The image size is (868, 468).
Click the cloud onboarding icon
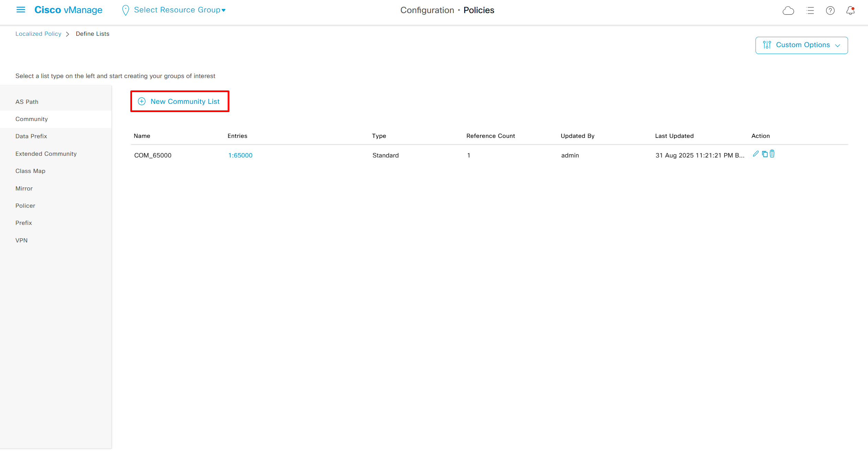coord(788,11)
